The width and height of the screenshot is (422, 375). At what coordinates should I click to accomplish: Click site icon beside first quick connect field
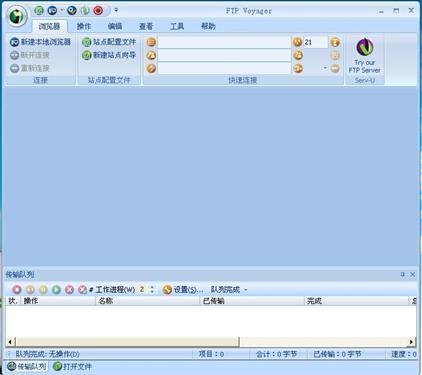pyautogui.click(x=151, y=42)
